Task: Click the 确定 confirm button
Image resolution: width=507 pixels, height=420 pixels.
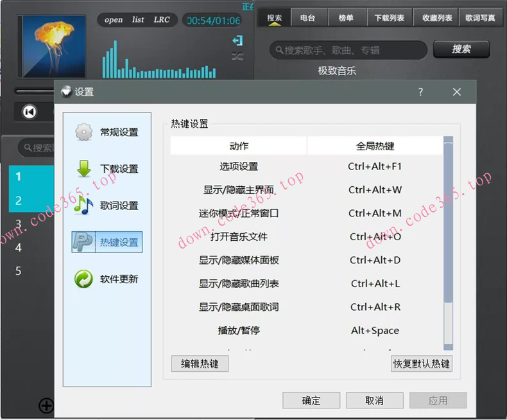Action: [x=311, y=401]
